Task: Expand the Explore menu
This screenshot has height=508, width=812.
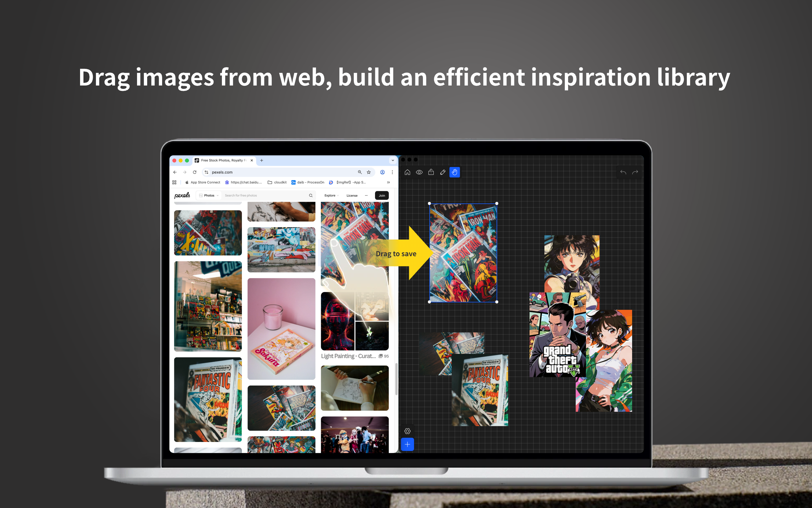Action: (x=332, y=195)
